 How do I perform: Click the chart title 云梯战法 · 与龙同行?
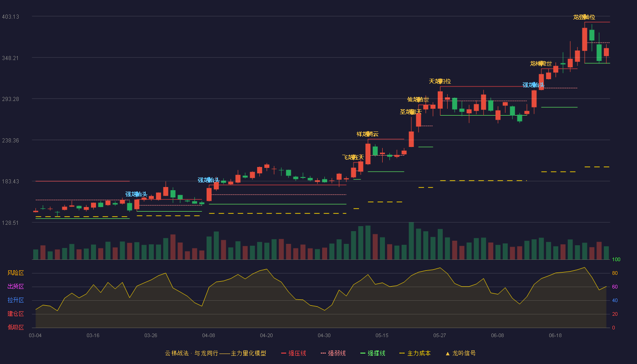[191, 353]
